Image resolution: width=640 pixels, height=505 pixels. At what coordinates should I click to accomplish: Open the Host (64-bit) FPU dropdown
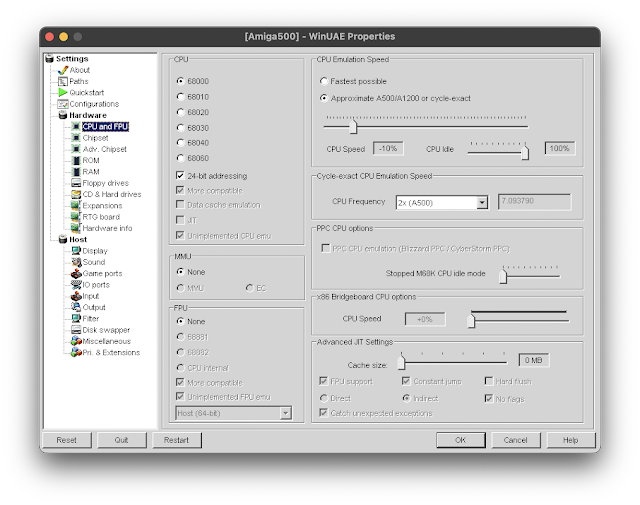point(286,414)
